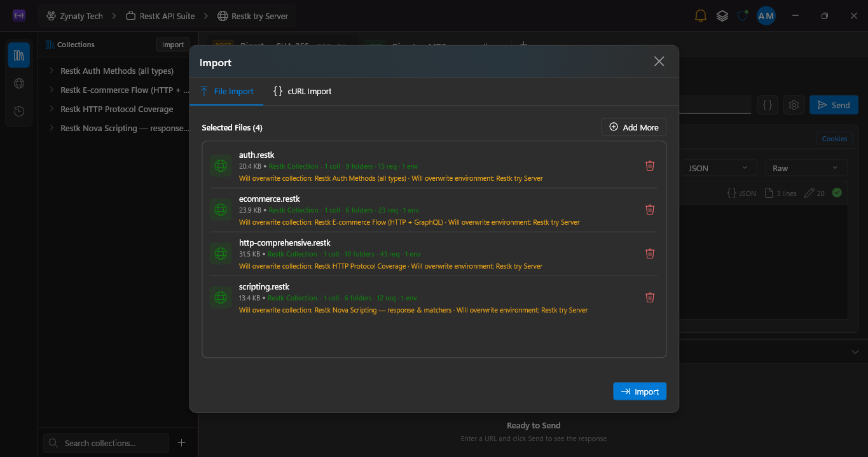868x457 pixels.
Task: Remove ecommerce.restk from the import list
Action: [650, 209]
